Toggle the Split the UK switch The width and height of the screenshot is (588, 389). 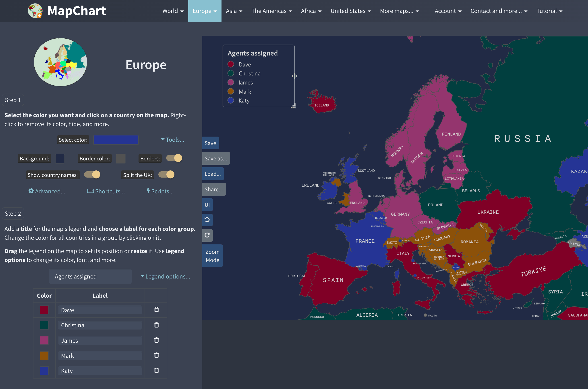(166, 175)
